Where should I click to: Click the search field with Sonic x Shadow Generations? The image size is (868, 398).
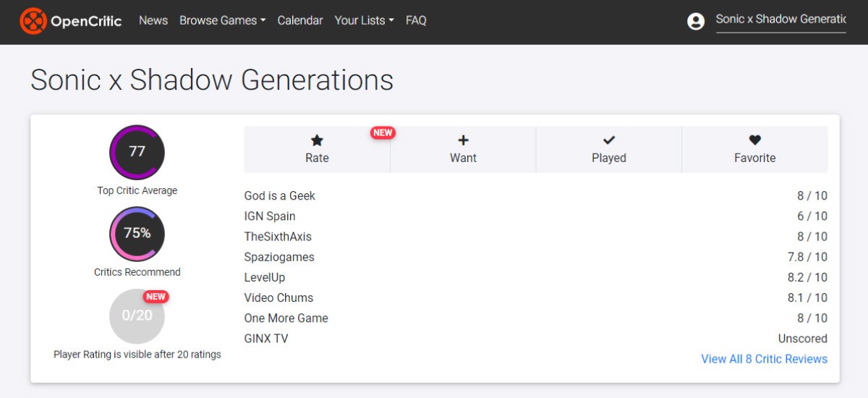click(x=780, y=20)
